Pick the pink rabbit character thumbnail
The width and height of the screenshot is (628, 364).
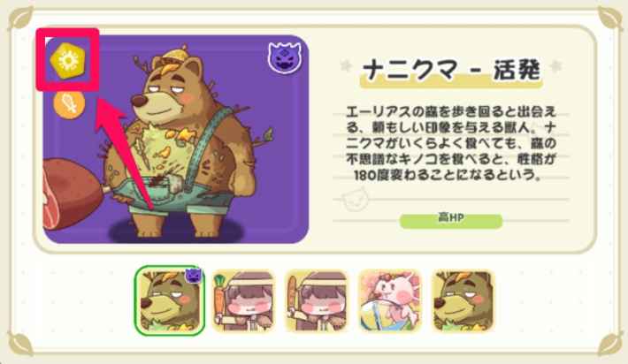pos(390,301)
